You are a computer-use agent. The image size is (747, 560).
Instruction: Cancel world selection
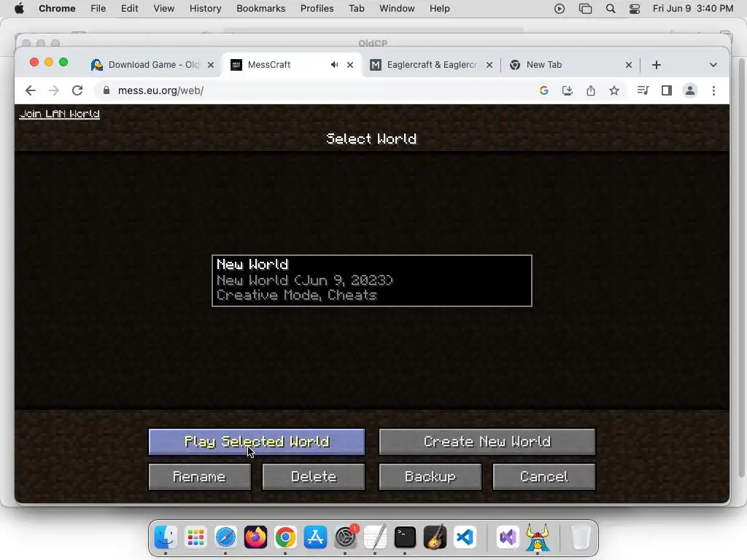pos(544,477)
